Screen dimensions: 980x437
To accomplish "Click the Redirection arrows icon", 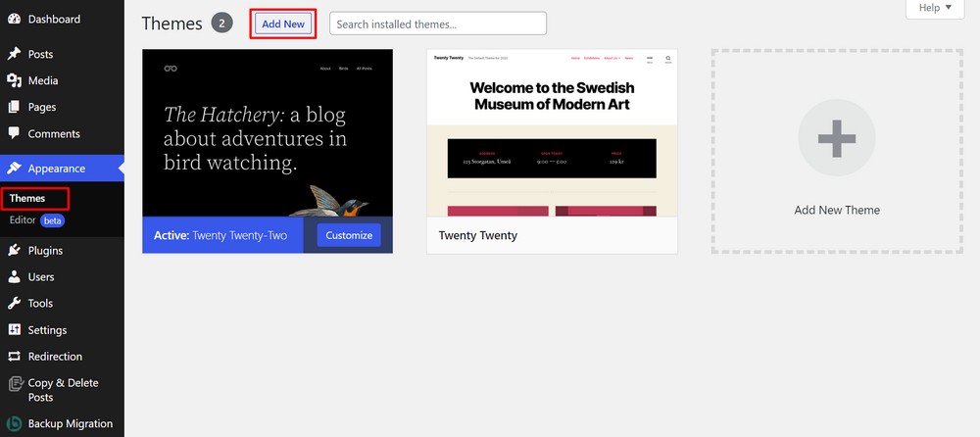I will 14,357.
